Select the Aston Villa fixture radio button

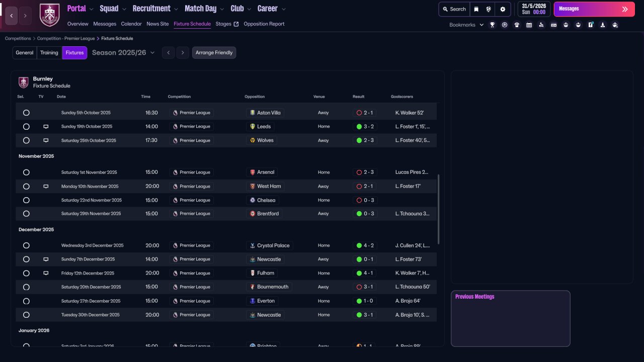click(x=26, y=113)
